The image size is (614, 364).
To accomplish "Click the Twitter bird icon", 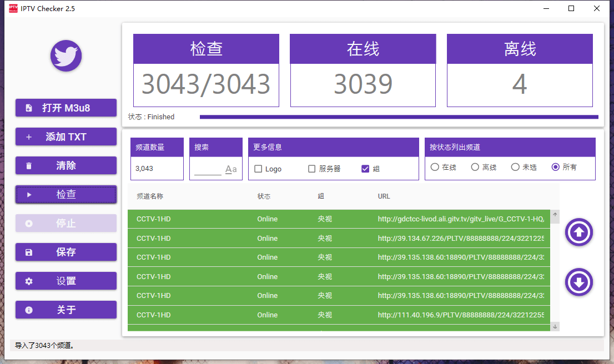I will [66, 55].
